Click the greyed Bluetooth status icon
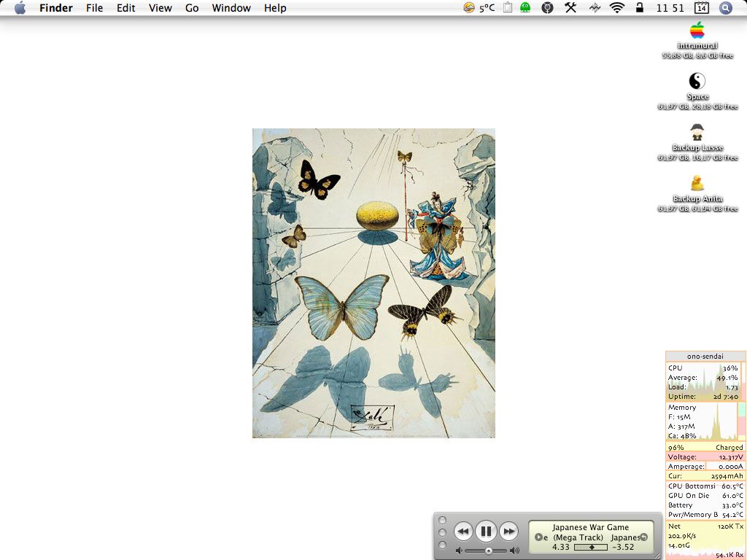Screen dimensions: 747x560 [x=595, y=7]
